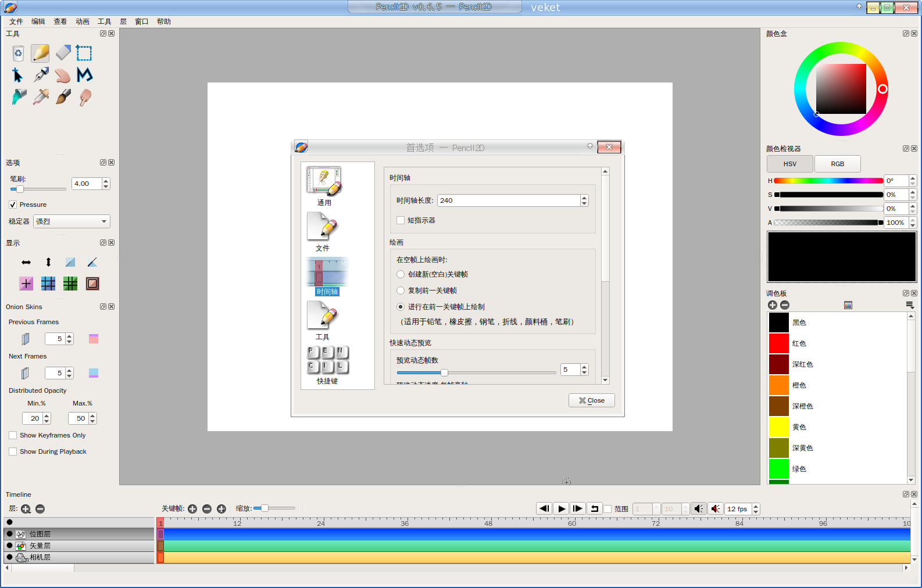
Task: Increase preview frame count spinner
Action: tap(584, 367)
